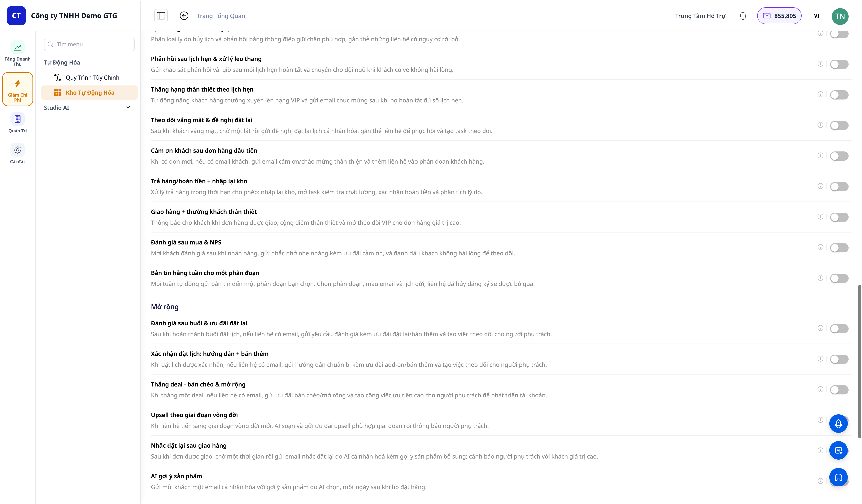The height and width of the screenshot is (504, 862).
Task: Enable Giao hàng + thưởng khách thân thiết
Action: 839,217
